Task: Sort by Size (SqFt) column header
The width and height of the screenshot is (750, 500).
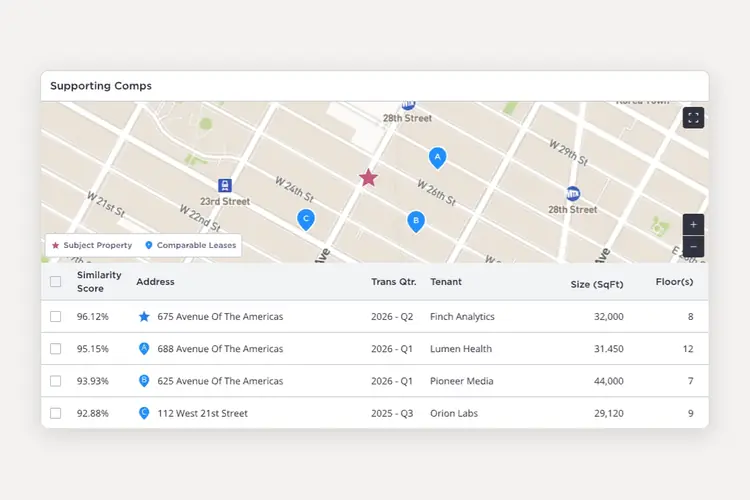Action: [597, 284]
